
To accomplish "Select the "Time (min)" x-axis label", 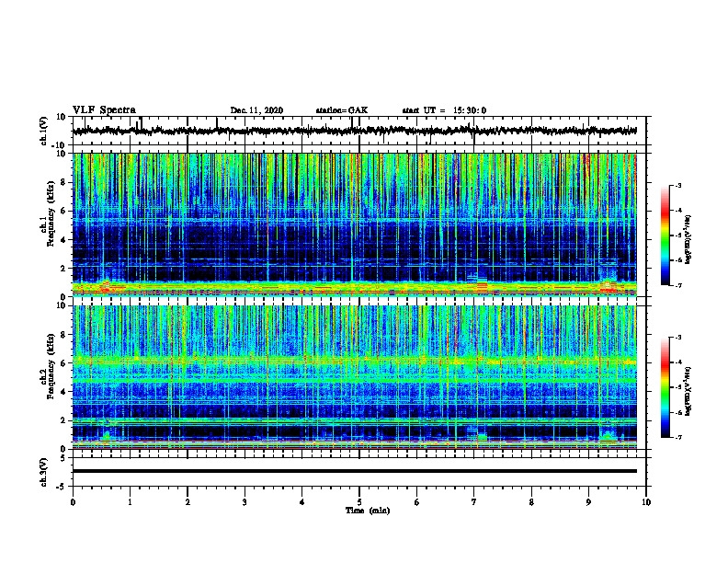I will (368, 511).
